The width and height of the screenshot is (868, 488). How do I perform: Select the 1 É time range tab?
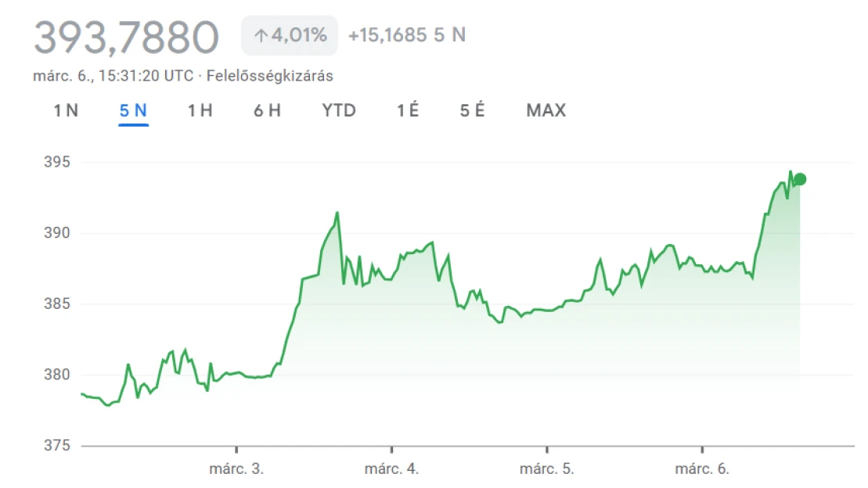click(x=408, y=110)
